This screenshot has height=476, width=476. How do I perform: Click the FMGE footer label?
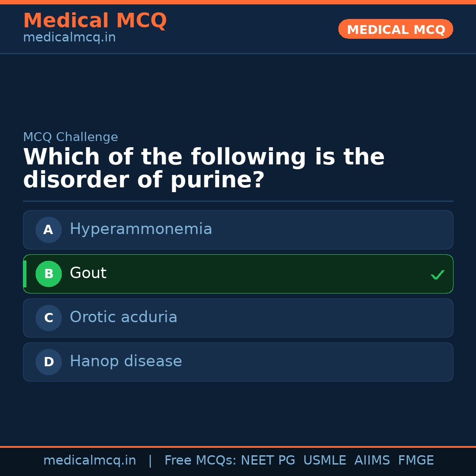coord(416,460)
